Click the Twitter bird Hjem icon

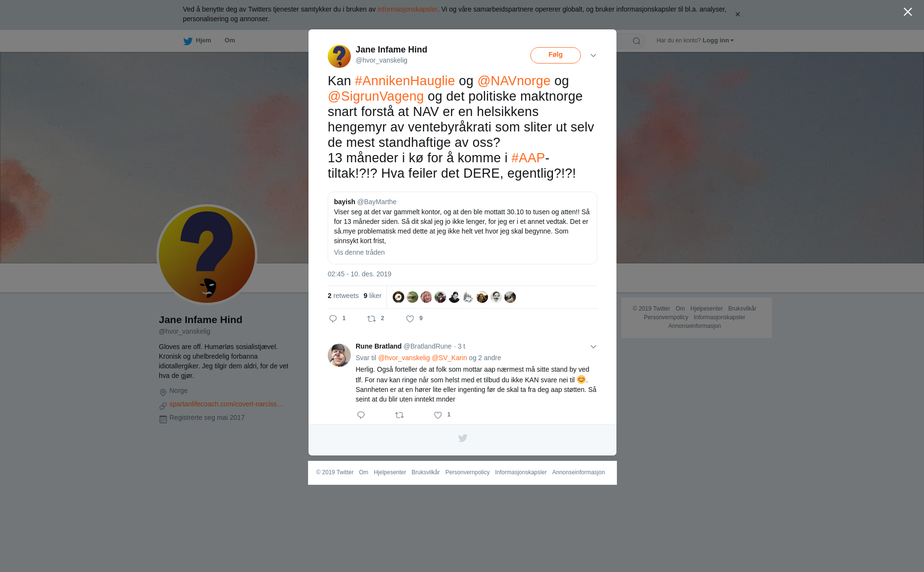coord(188,41)
